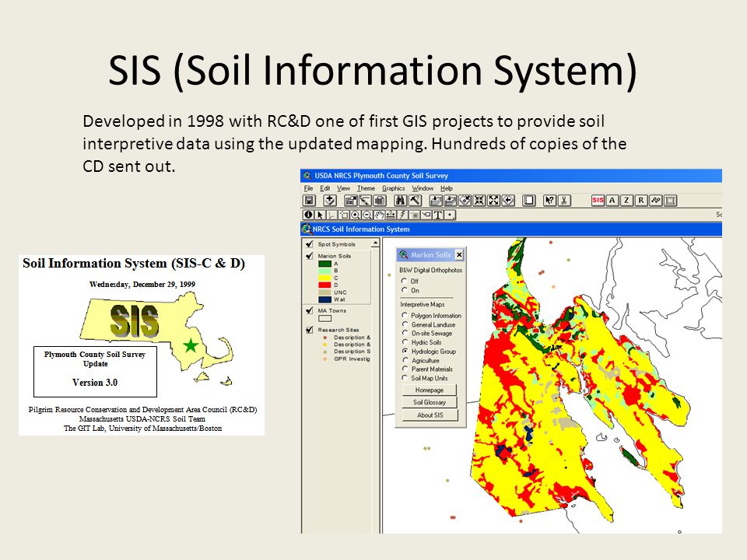Click the red SIS toolbar button
This screenshot has width=747, height=560.
pyautogui.click(x=598, y=201)
